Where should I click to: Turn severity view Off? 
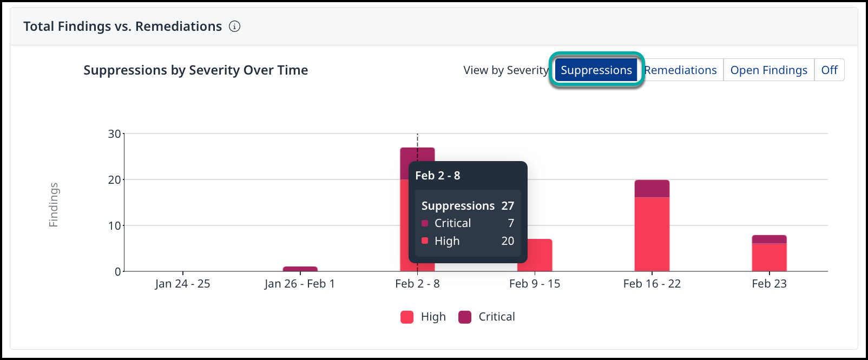(829, 70)
